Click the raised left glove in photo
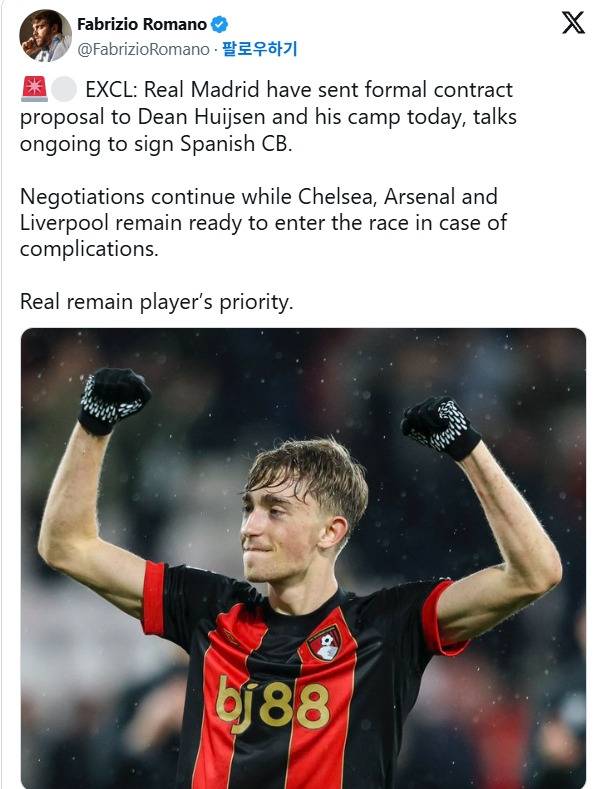 point(114,401)
